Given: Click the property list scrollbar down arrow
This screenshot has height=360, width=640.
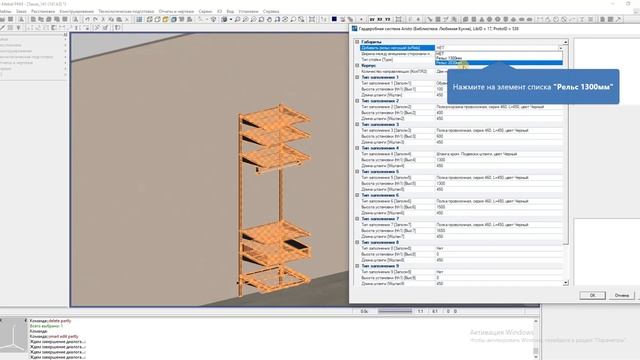Looking at the screenshot, I should [566, 282].
